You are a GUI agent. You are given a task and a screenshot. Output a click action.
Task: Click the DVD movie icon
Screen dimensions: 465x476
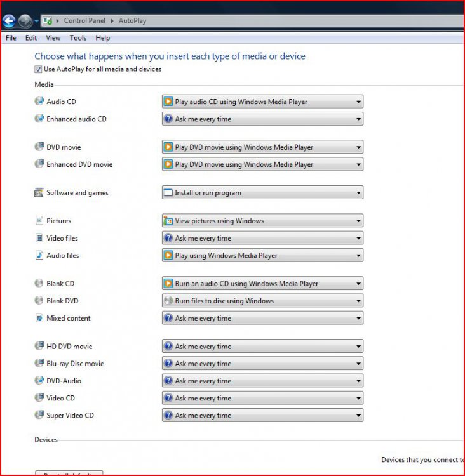pos(39,147)
